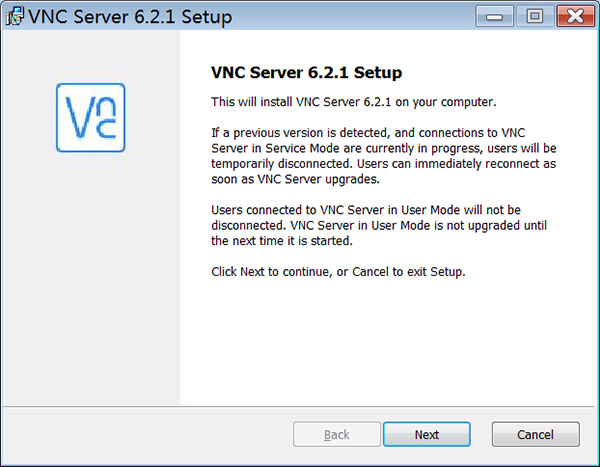Click the title bar text
Viewport: 600px width, 467px height.
[132, 17]
